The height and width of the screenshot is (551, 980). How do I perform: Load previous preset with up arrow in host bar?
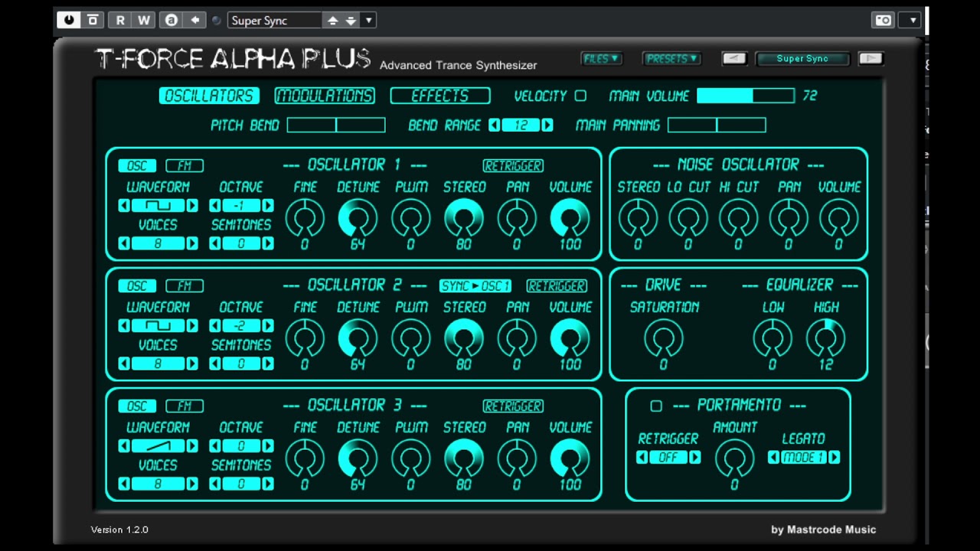coord(332,21)
